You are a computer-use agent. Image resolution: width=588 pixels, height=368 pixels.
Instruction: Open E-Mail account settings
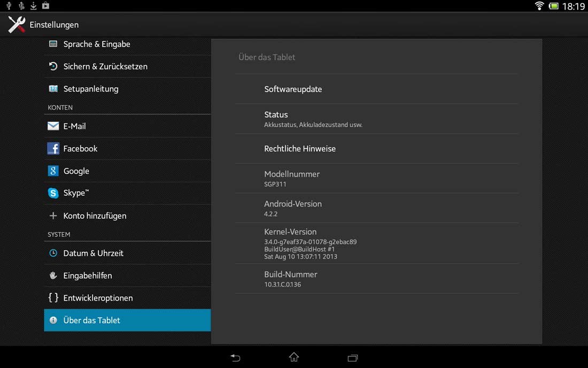[x=128, y=126]
